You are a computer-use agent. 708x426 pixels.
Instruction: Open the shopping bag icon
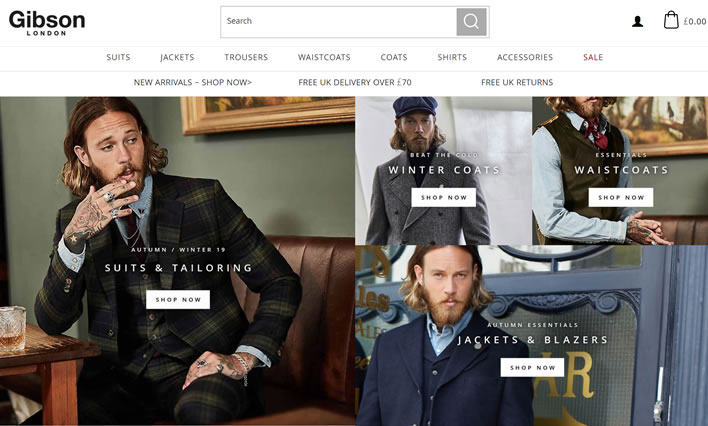671,20
